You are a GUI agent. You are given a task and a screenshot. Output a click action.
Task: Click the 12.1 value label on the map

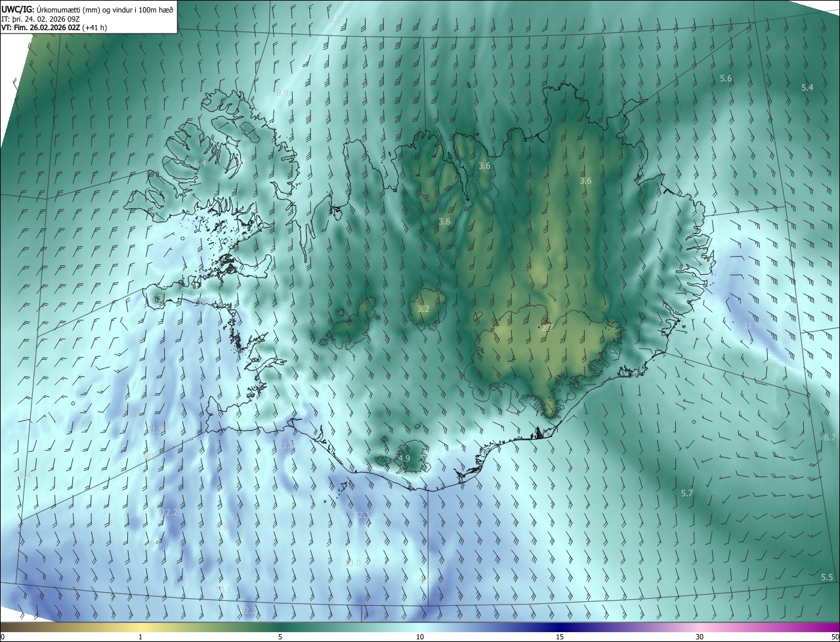coord(362,515)
